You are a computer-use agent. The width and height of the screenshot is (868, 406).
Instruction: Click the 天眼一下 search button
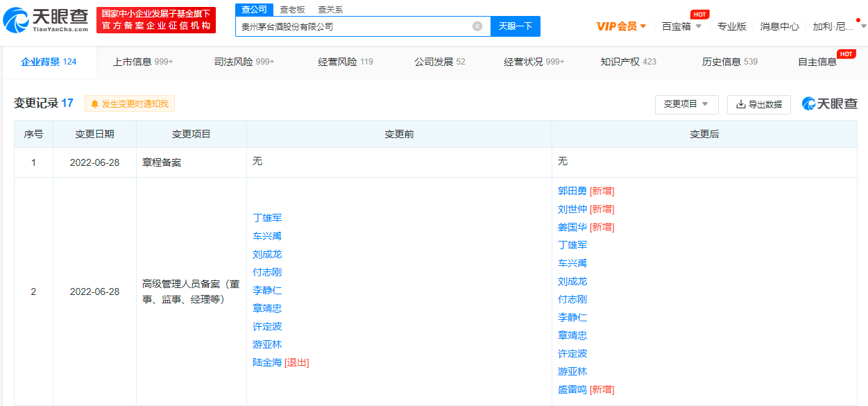click(516, 26)
